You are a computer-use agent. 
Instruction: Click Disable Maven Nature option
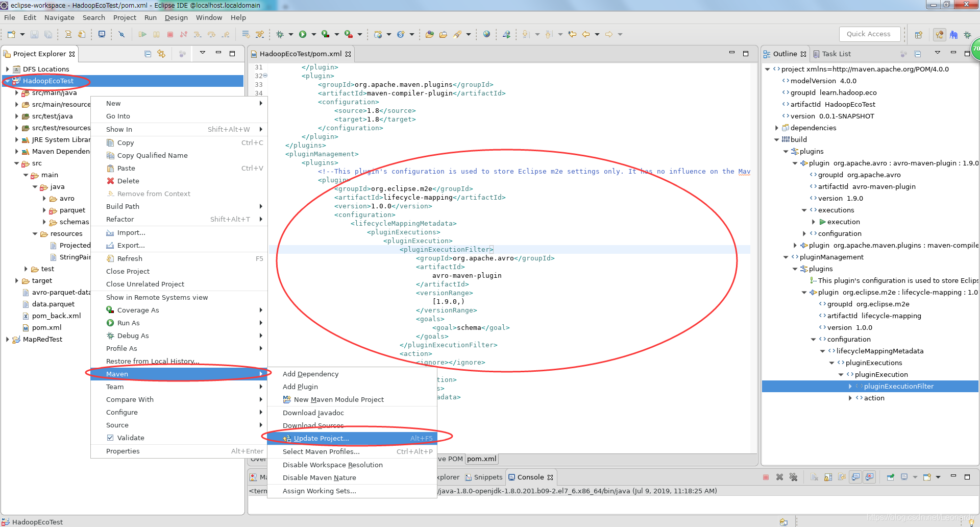(x=352, y=477)
